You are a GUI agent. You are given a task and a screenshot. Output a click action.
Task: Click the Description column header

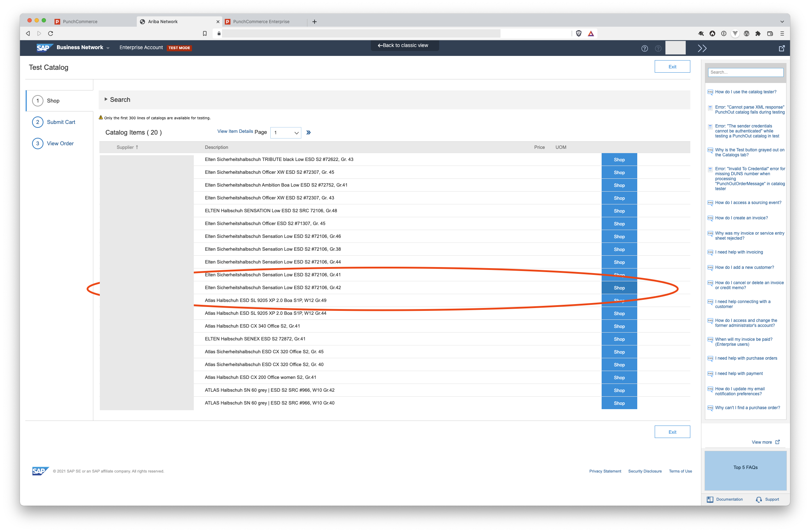[217, 147]
